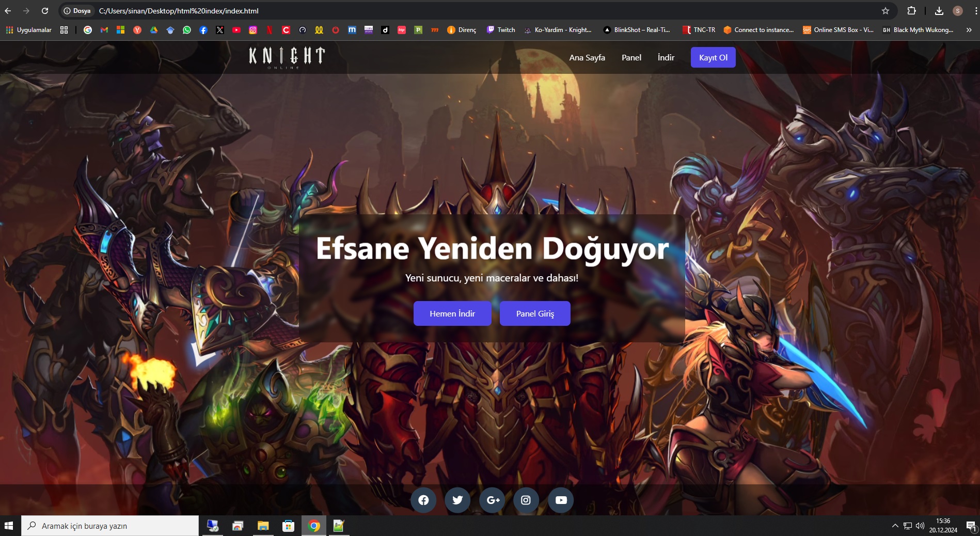Viewport: 980px width, 536px height.
Task: Open the İndir navigation item
Action: (666, 57)
